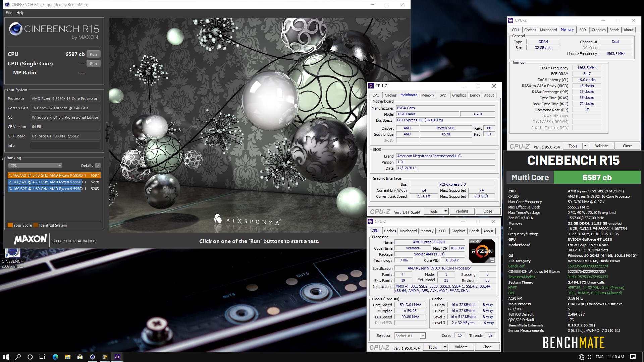Open About tab in CPU-Z Mainboard window

coord(489,95)
